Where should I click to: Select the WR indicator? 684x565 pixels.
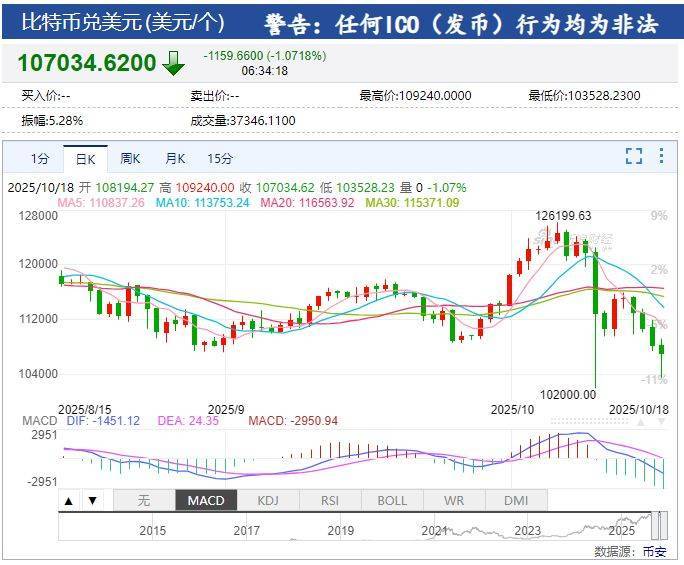point(454,500)
